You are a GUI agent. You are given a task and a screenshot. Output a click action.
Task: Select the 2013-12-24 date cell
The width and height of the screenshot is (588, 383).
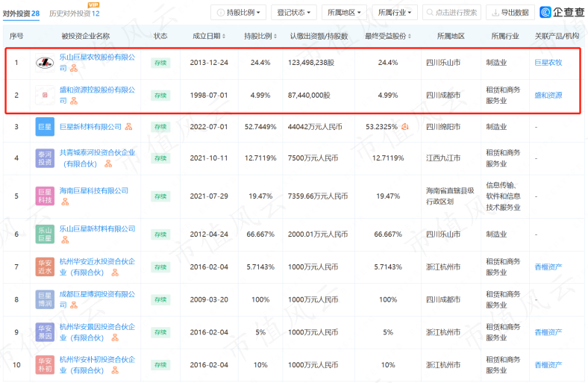209,63
